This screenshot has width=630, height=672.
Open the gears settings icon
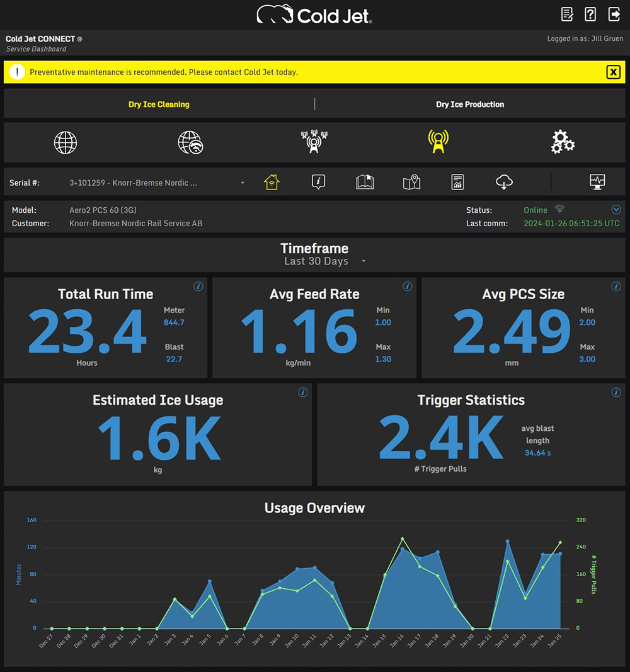[x=563, y=142]
